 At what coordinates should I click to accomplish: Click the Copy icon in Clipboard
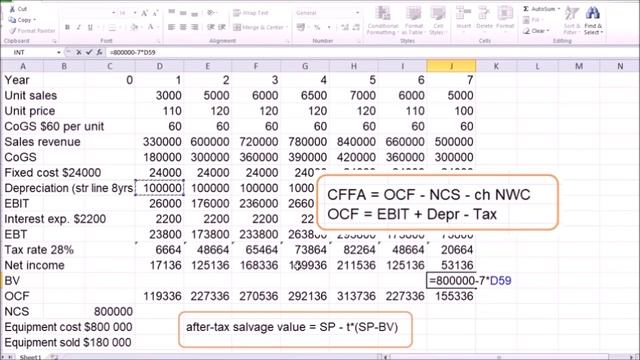[12, 20]
